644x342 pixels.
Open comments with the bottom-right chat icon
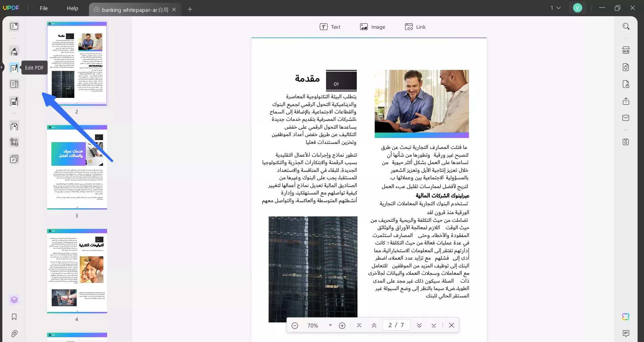(626, 334)
